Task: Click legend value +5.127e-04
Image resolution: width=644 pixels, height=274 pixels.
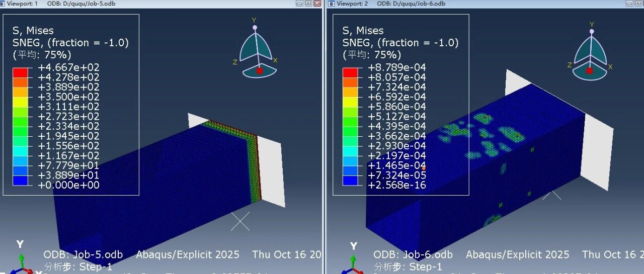Action: click(x=397, y=116)
